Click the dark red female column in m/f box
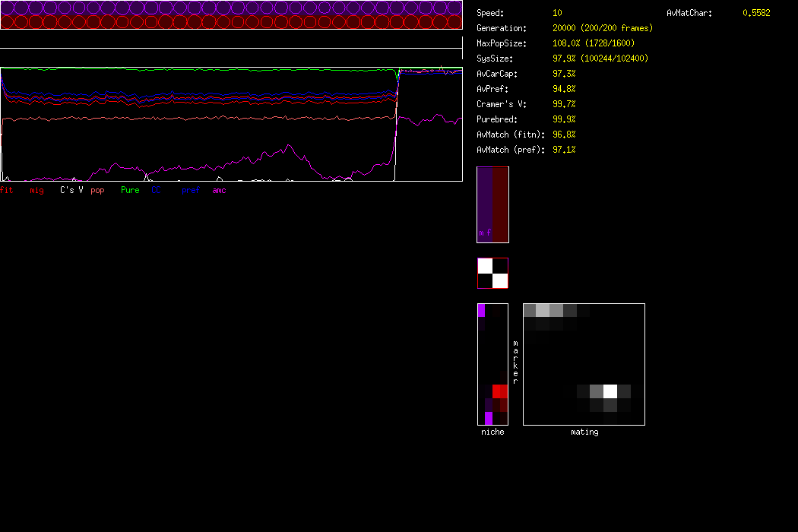The height and width of the screenshot is (532, 798). [500, 204]
